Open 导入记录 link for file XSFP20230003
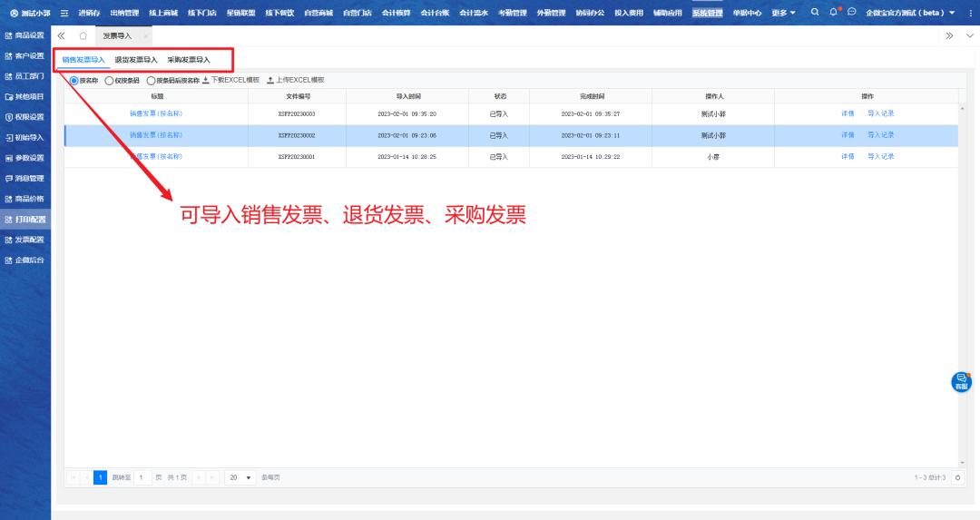The height and width of the screenshot is (520, 980). coord(880,113)
